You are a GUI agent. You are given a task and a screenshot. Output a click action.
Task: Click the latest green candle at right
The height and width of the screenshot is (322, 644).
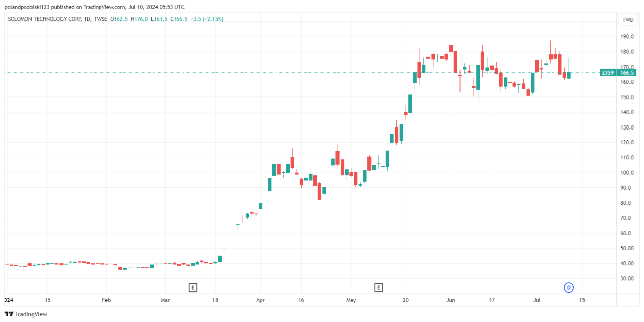[x=569, y=75]
